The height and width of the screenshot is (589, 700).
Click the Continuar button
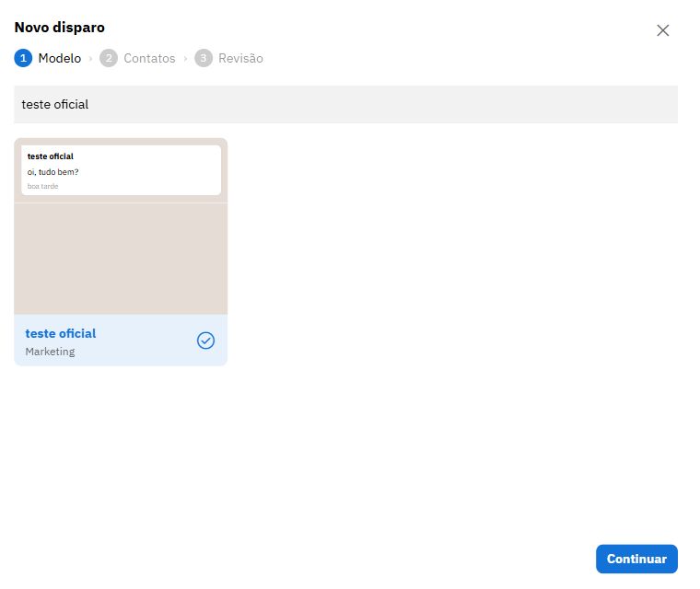(x=636, y=559)
